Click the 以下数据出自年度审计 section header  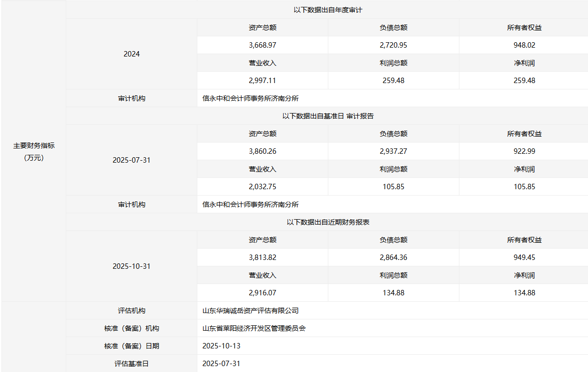click(x=328, y=10)
